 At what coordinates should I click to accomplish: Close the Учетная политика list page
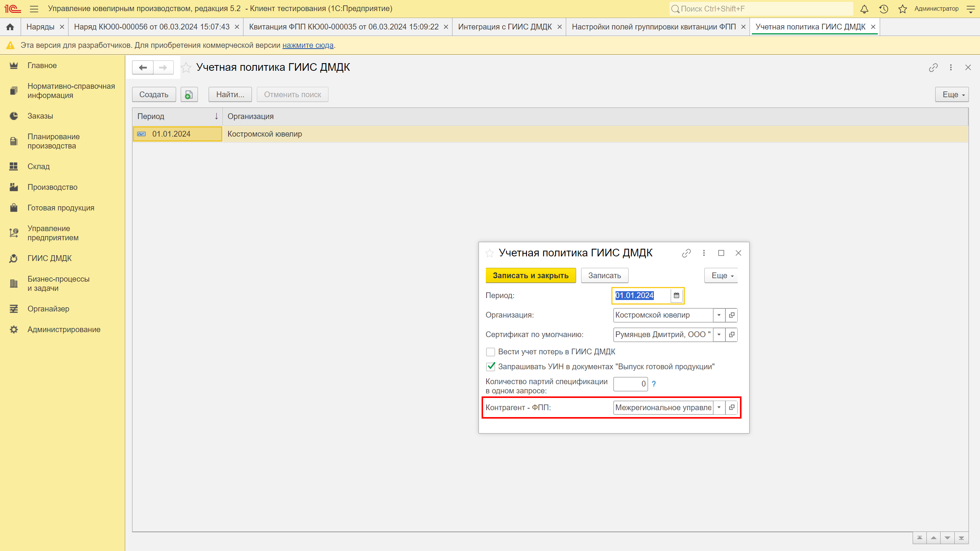pos(968,67)
